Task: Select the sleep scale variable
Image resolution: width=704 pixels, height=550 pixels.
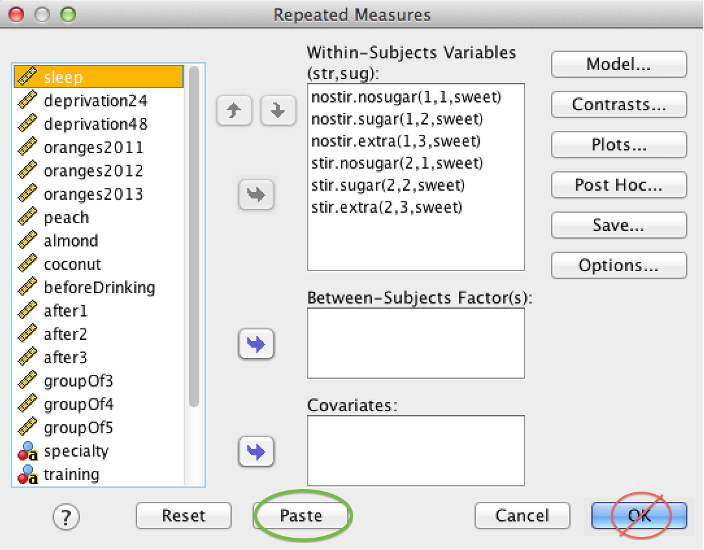Action: pyautogui.click(x=99, y=77)
